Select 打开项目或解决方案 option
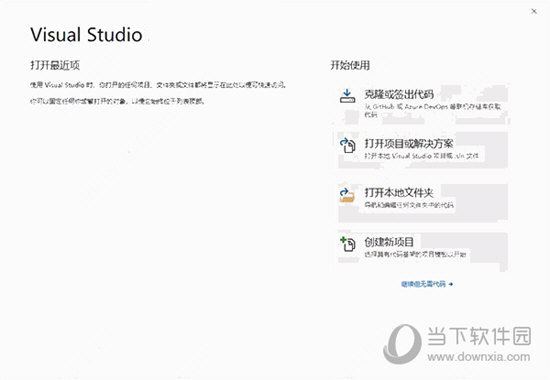The height and width of the screenshot is (380, 550). click(423, 150)
